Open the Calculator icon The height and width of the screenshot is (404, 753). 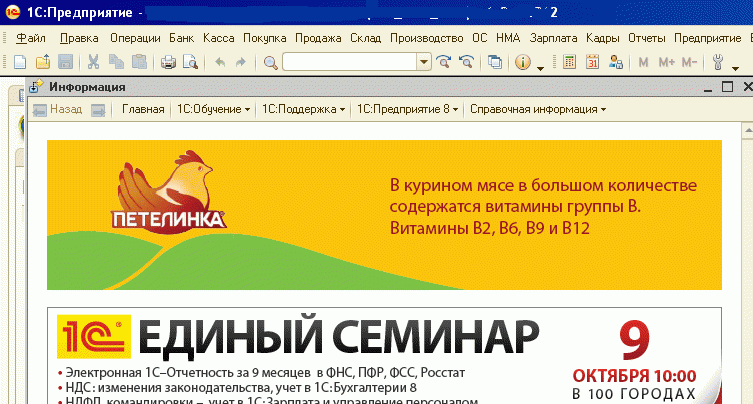570,62
